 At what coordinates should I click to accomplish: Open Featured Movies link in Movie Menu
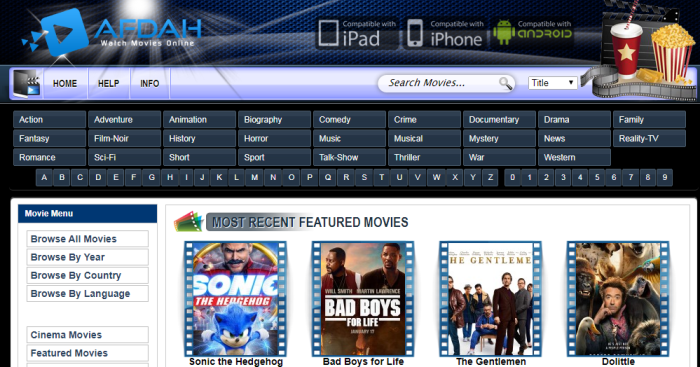tap(88, 353)
